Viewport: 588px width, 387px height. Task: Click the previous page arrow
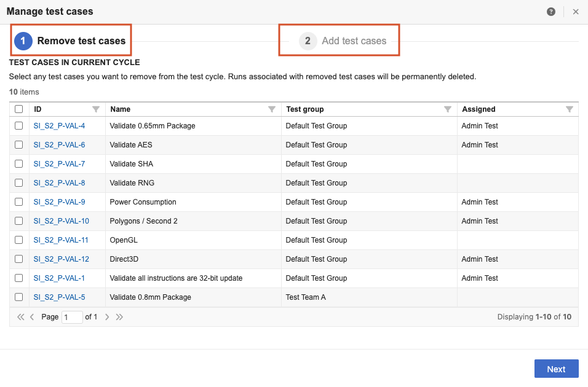[32, 317]
